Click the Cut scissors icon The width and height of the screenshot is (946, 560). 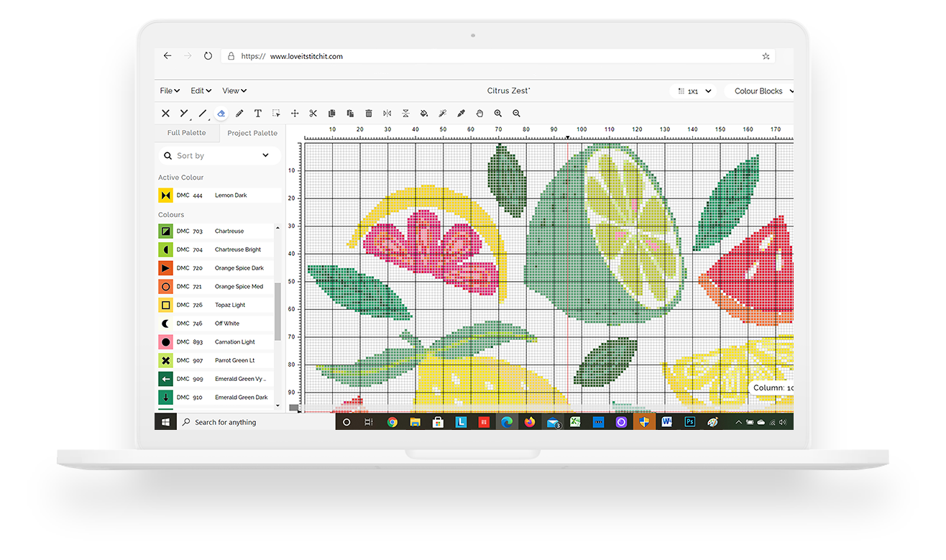(313, 114)
